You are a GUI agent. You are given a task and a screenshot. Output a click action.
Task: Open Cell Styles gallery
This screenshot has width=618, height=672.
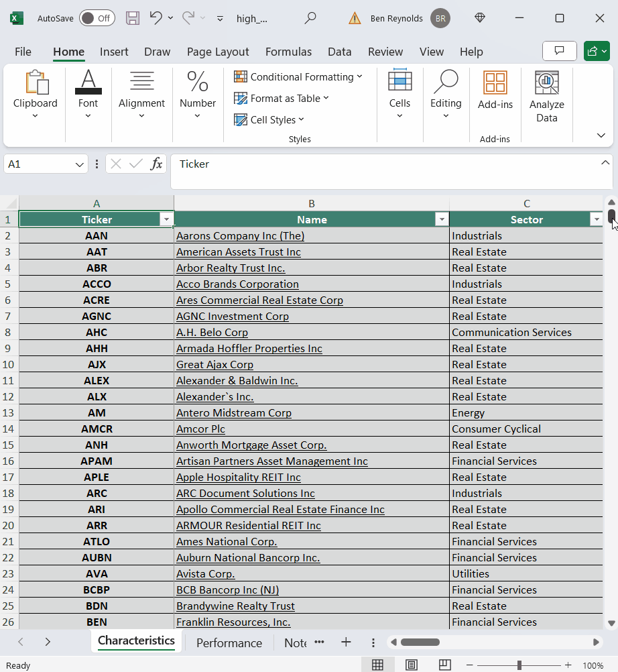(269, 119)
